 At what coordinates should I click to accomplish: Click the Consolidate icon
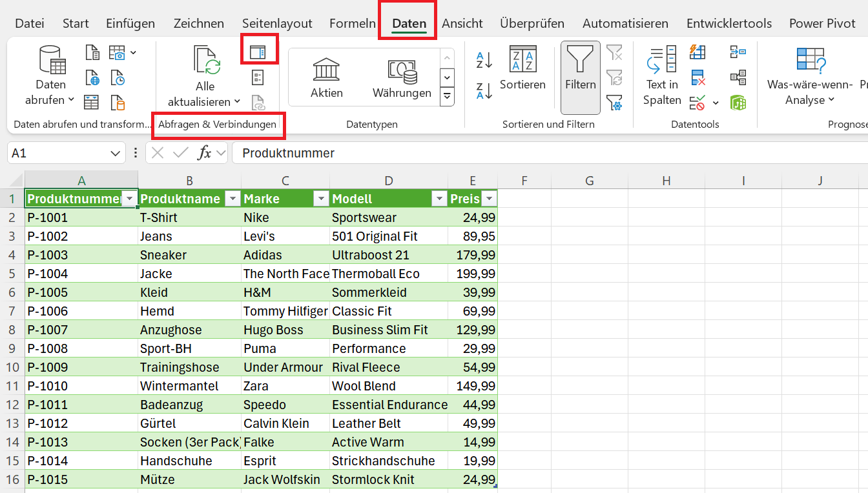738,53
